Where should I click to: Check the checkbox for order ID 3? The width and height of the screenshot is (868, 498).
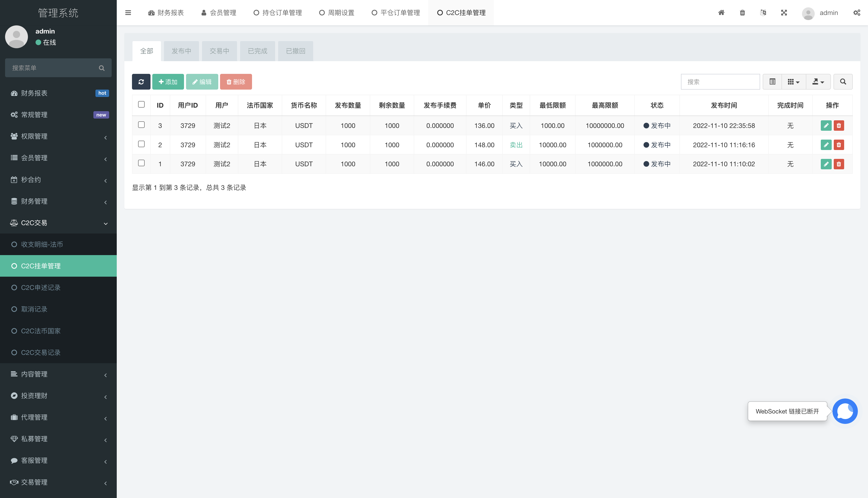(x=141, y=125)
